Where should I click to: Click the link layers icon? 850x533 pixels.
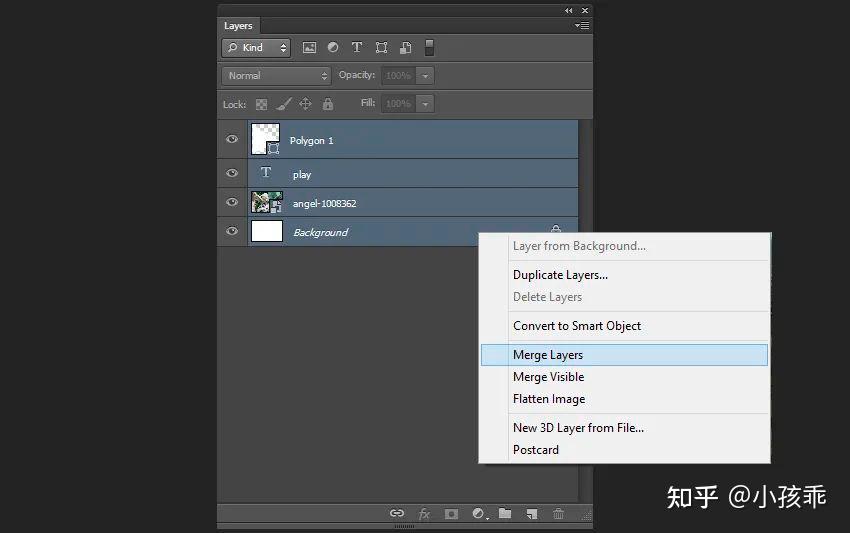click(x=397, y=513)
